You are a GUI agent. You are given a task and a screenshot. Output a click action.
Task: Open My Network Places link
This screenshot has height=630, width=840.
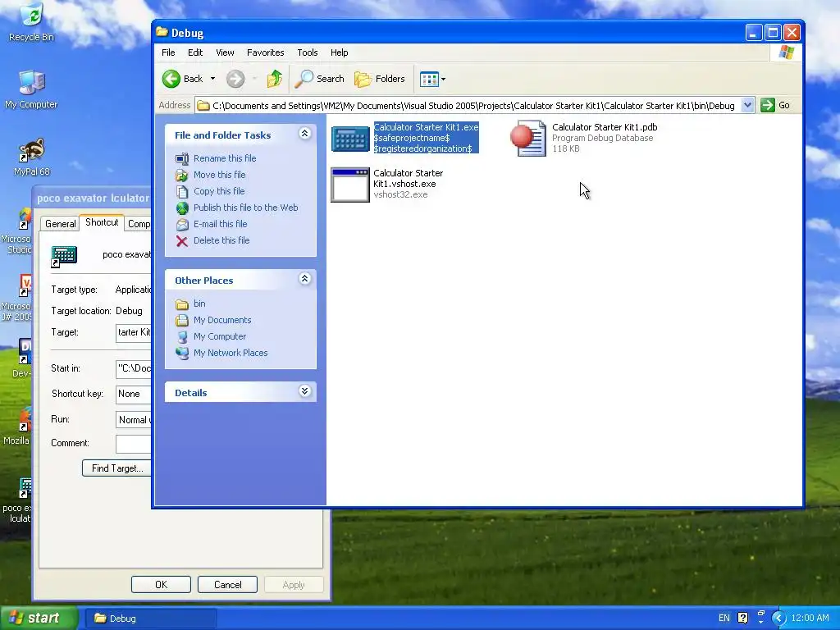[x=231, y=353]
